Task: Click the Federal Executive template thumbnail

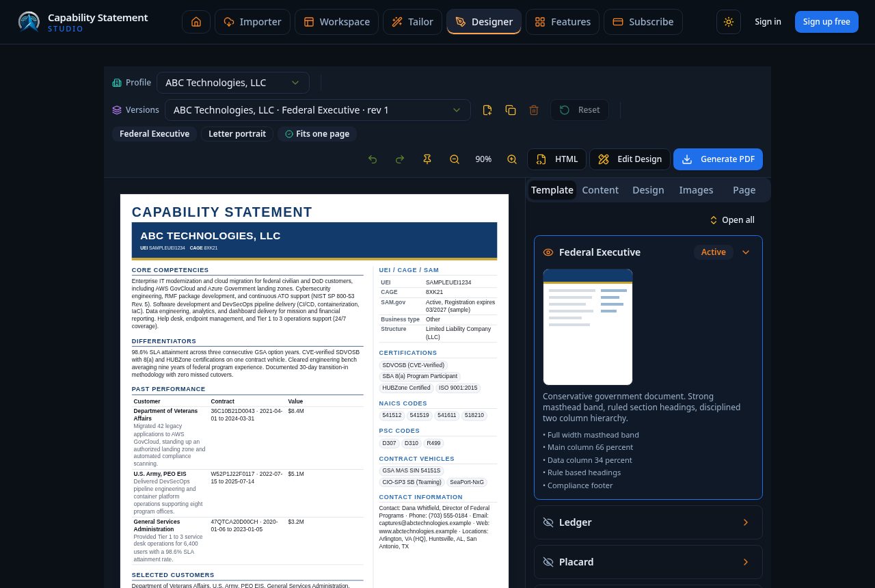Action: (x=588, y=327)
